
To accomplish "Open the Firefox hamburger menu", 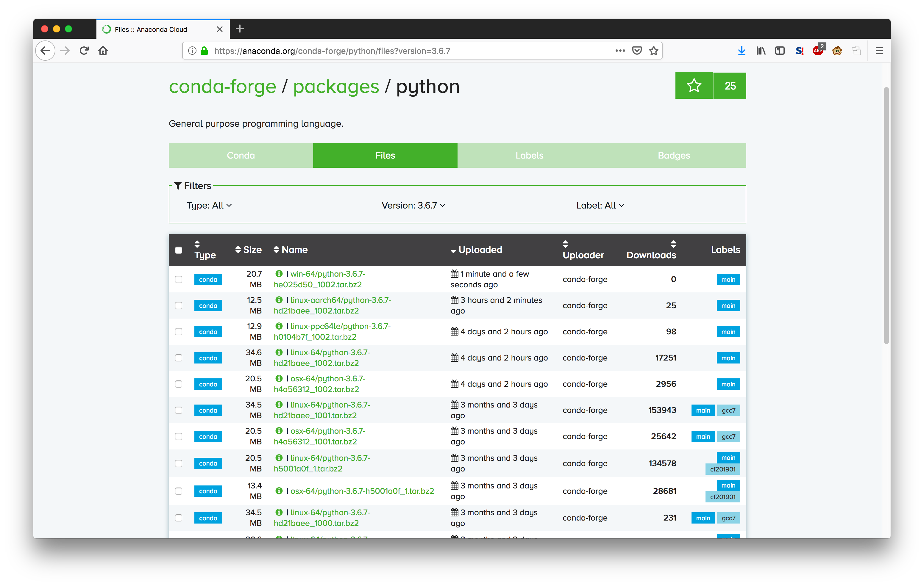I will point(879,51).
